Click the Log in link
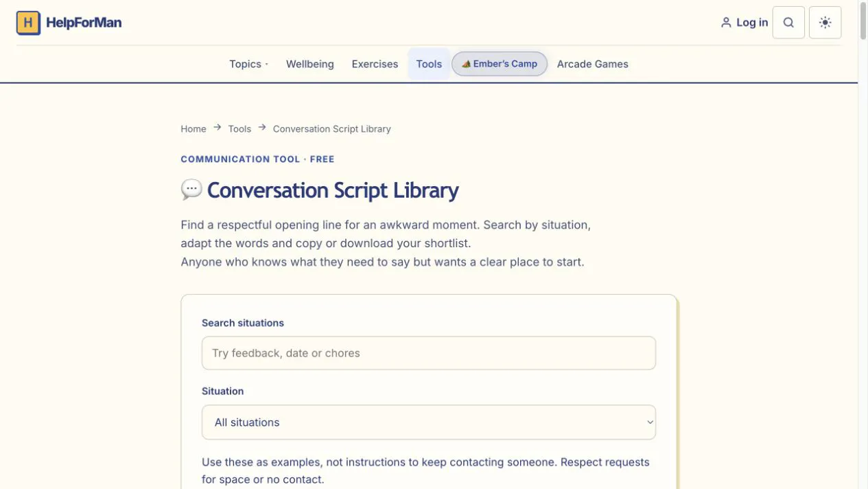 [x=752, y=23]
